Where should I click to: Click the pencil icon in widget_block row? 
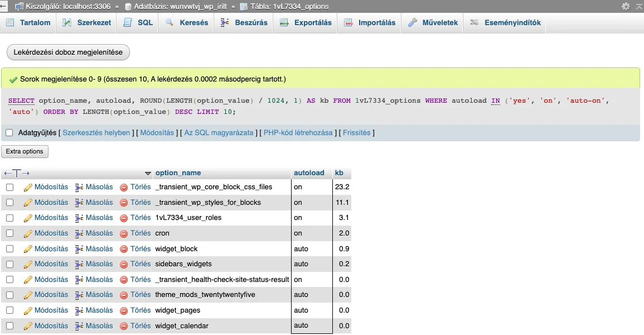click(28, 249)
